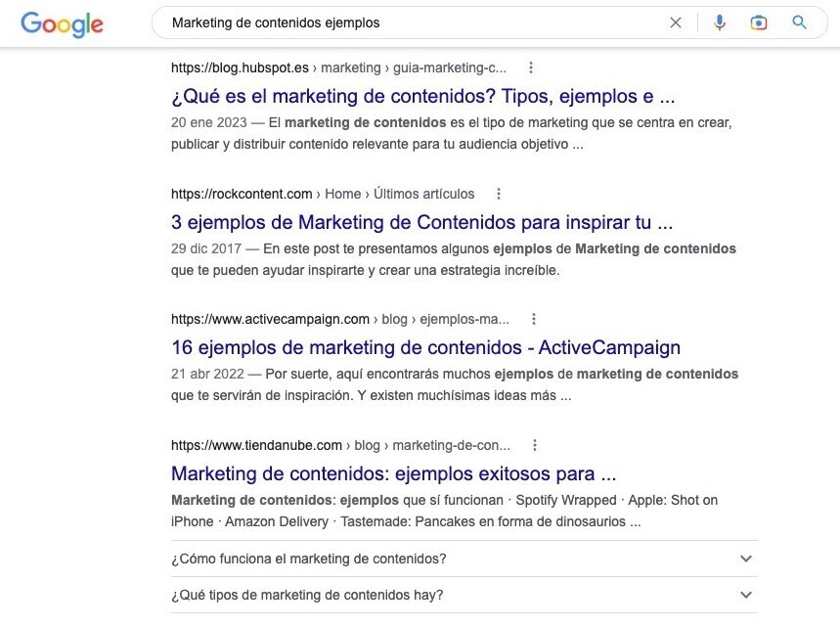This screenshot has width=840, height=627.
Task: Open "3 ejemplos de Marketing de Contenidos" result
Action: click(421, 222)
